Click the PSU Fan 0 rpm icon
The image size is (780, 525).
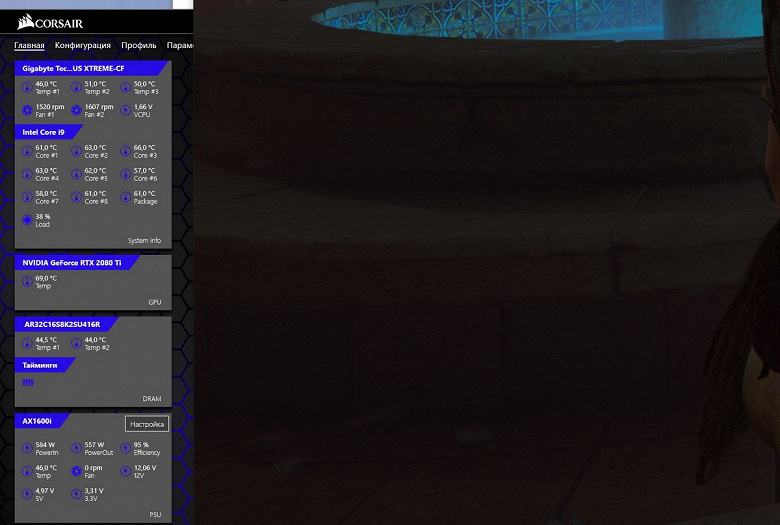point(76,471)
